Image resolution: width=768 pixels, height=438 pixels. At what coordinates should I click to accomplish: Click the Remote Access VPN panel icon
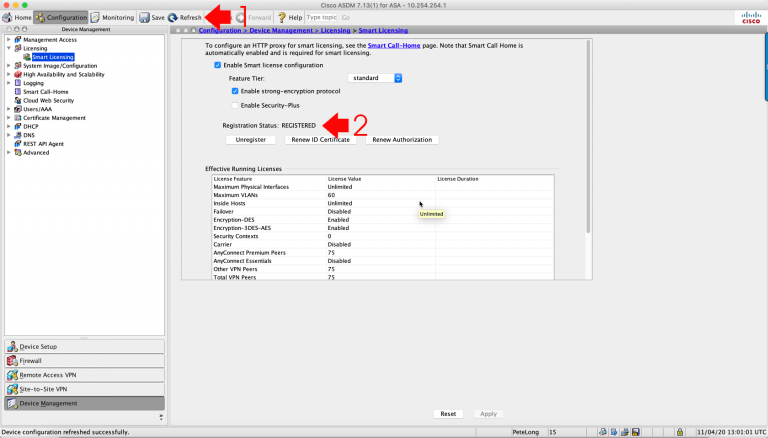tap(12, 375)
